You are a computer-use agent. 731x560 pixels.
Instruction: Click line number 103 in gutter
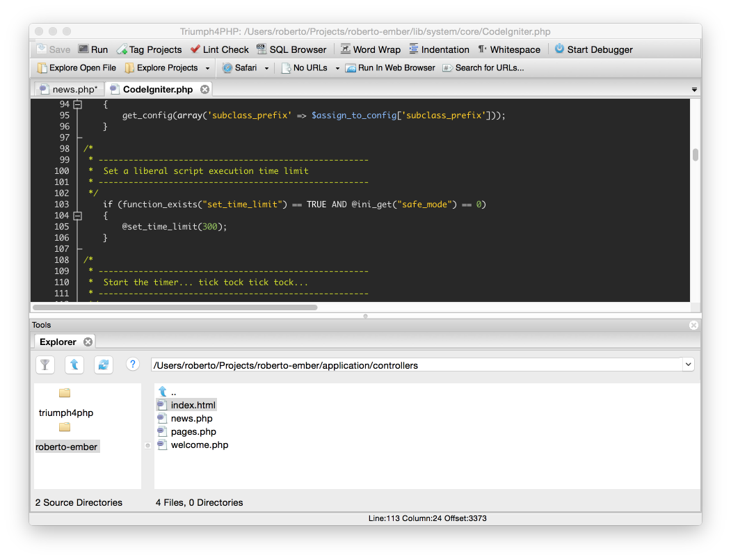[x=61, y=205]
